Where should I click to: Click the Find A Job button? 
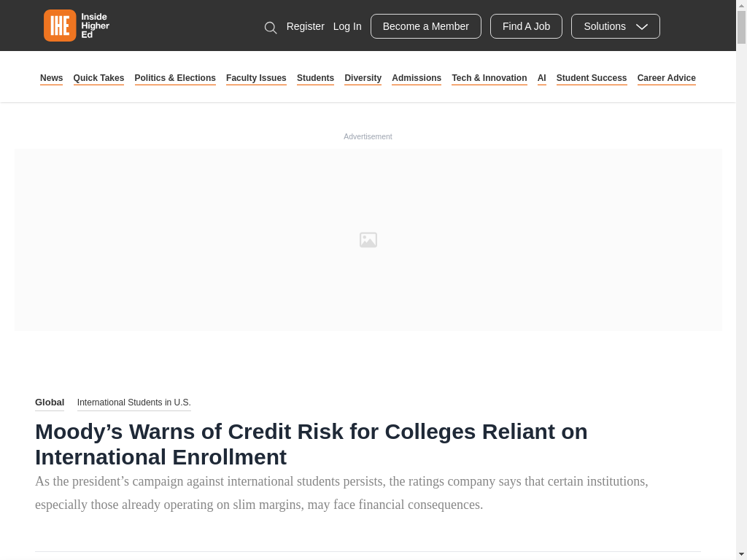pos(526,26)
